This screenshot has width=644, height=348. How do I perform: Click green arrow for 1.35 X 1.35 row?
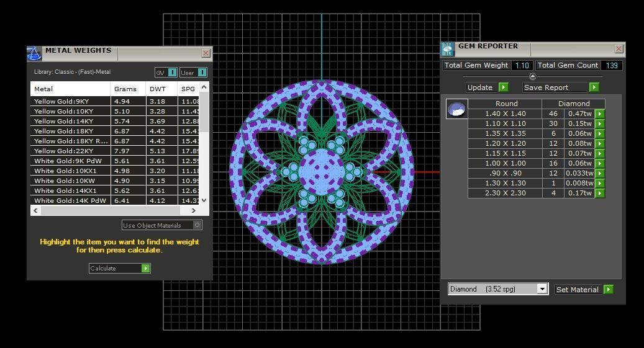click(x=600, y=133)
